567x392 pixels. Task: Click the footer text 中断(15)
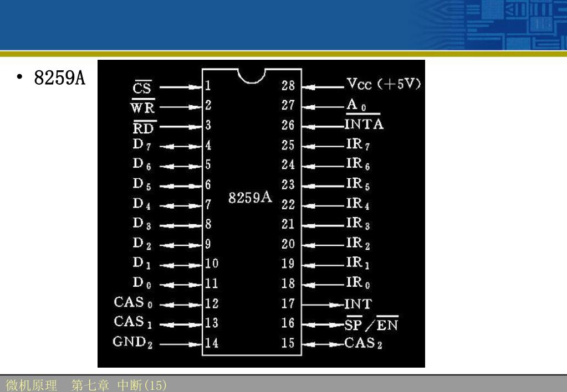pos(142,385)
